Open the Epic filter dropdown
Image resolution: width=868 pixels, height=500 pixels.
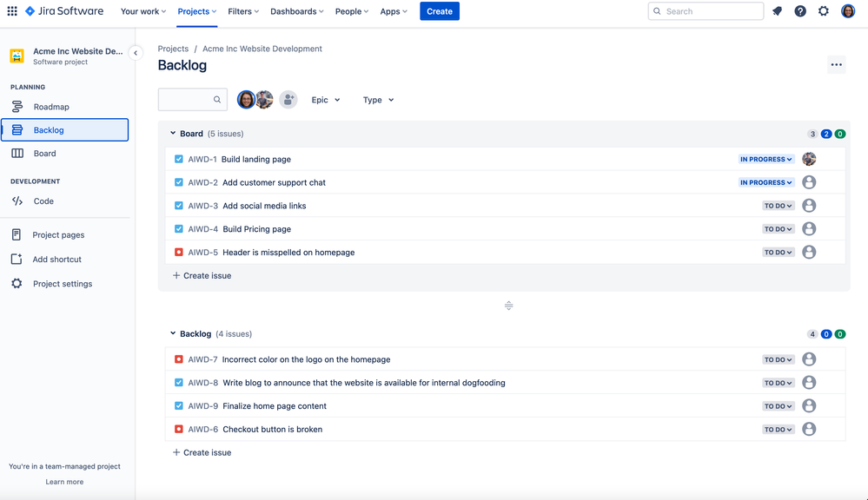[x=326, y=100]
